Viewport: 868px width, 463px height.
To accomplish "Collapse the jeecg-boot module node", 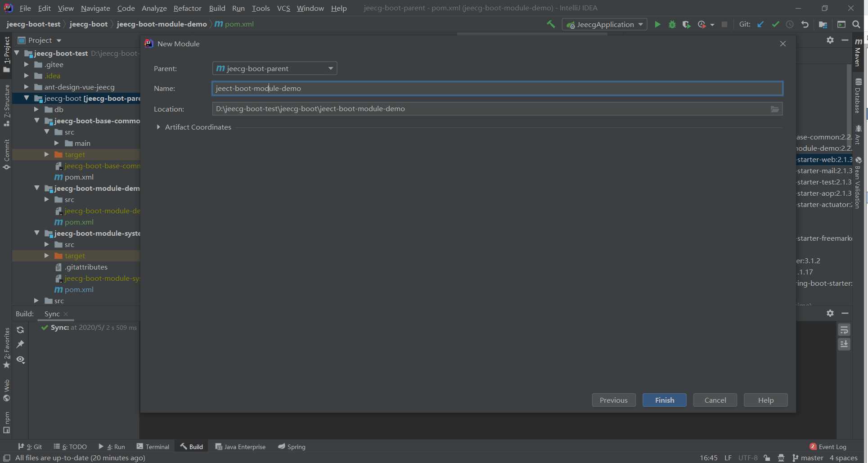I will [x=27, y=98].
